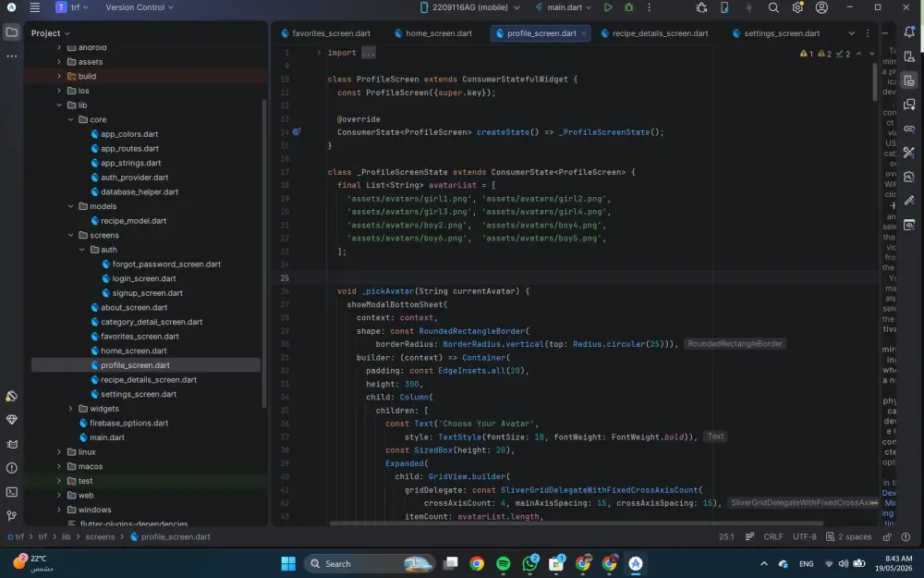
Task: Open the 2209116AG (mobile) device selector
Action: click(470, 7)
